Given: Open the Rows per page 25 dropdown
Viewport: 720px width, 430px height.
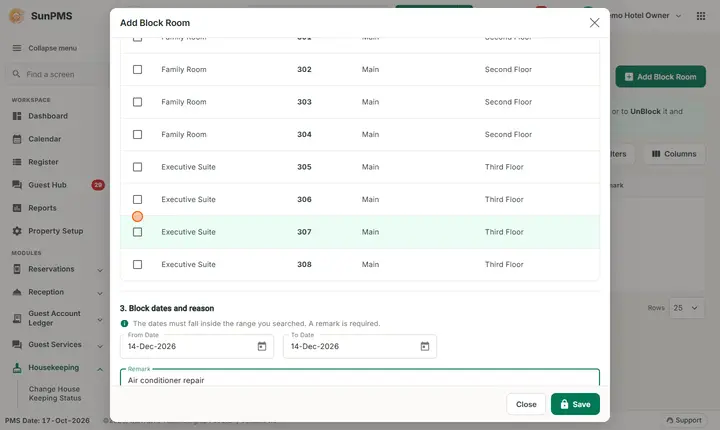Looking at the screenshot, I should tap(687, 308).
